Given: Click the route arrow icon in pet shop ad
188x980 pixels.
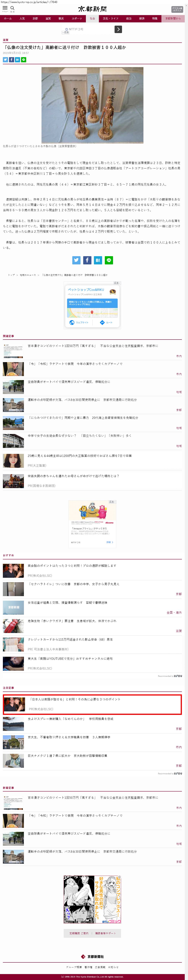Looking at the screenshot, I should point(102,322).
